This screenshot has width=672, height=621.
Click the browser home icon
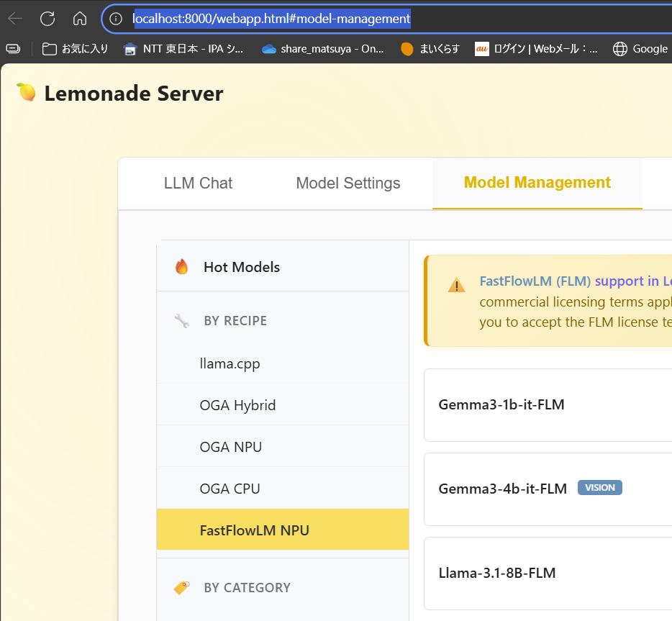[x=80, y=19]
